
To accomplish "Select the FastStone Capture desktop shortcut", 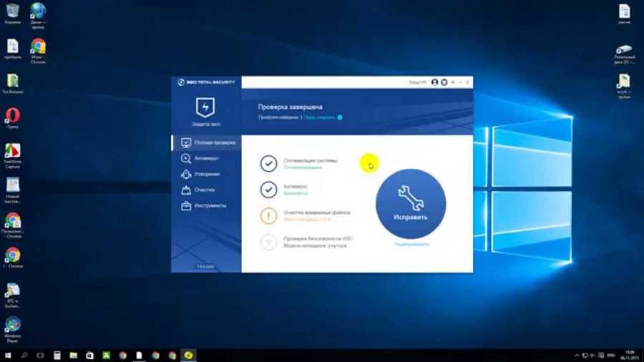I will pos(12,155).
